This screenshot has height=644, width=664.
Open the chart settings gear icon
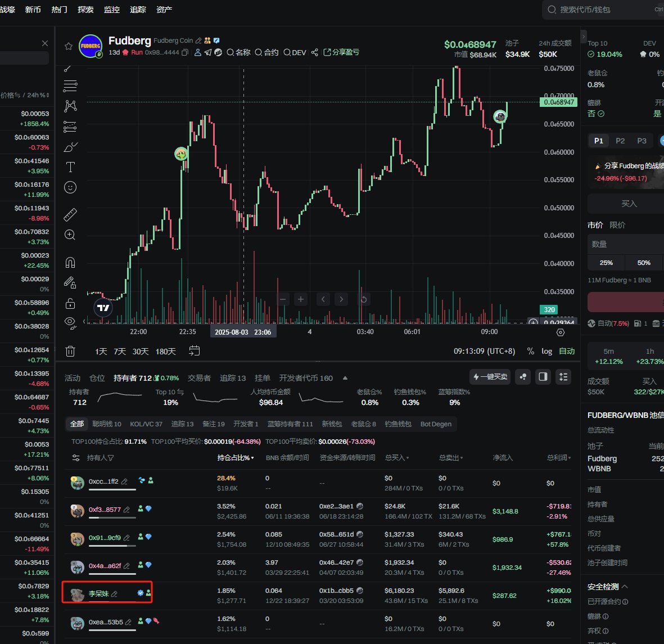point(560,332)
